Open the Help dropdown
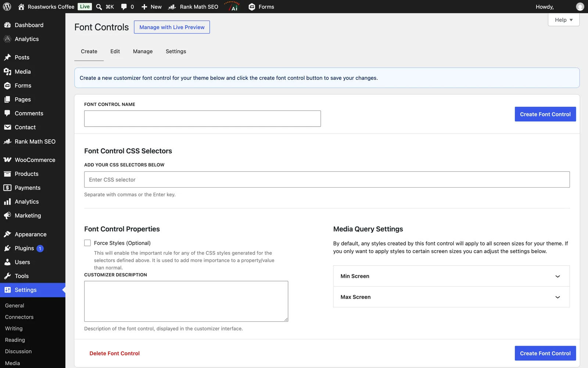 click(563, 20)
